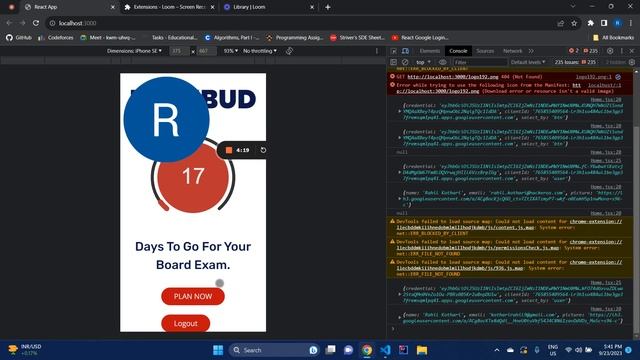The width and height of the screenshot is (640, 360).
Task: Open Striver's SDE Sheet bookmark
Action: (357, 38)
